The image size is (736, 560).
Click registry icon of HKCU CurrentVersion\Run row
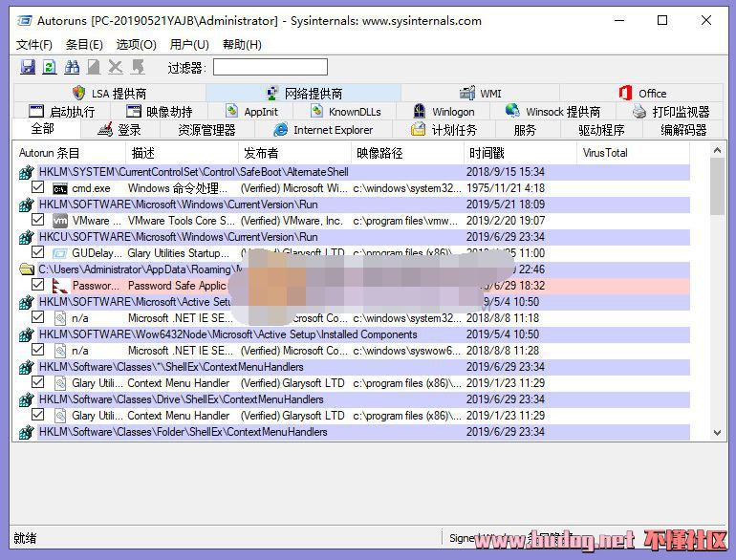[x=27, y=237]
